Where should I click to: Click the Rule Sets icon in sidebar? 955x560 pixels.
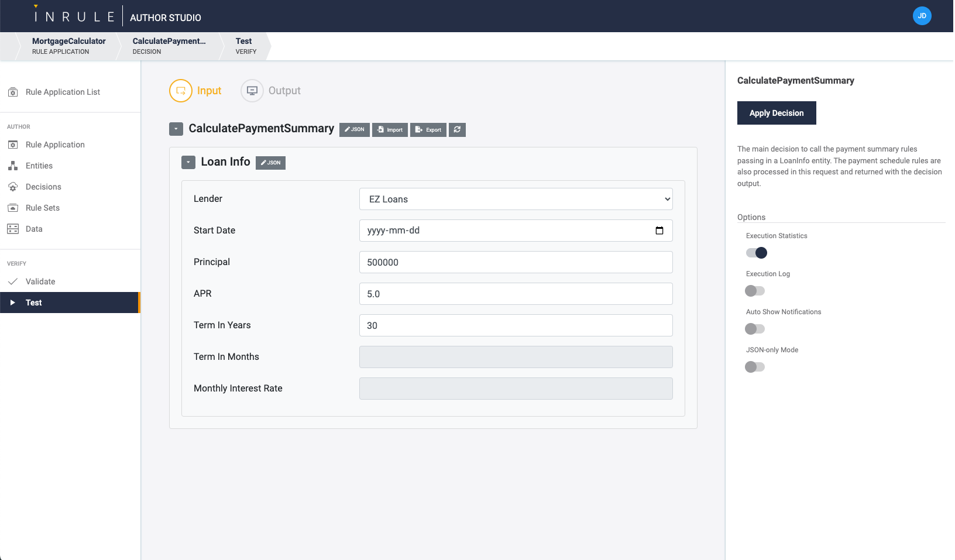coord(13,208)
